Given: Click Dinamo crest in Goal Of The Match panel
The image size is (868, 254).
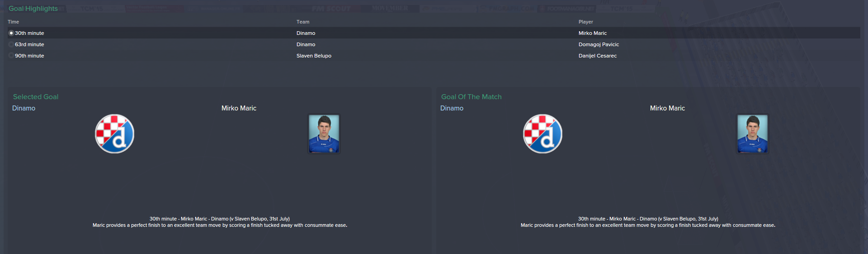Looking at the screenshot, I should click(542, 134).
